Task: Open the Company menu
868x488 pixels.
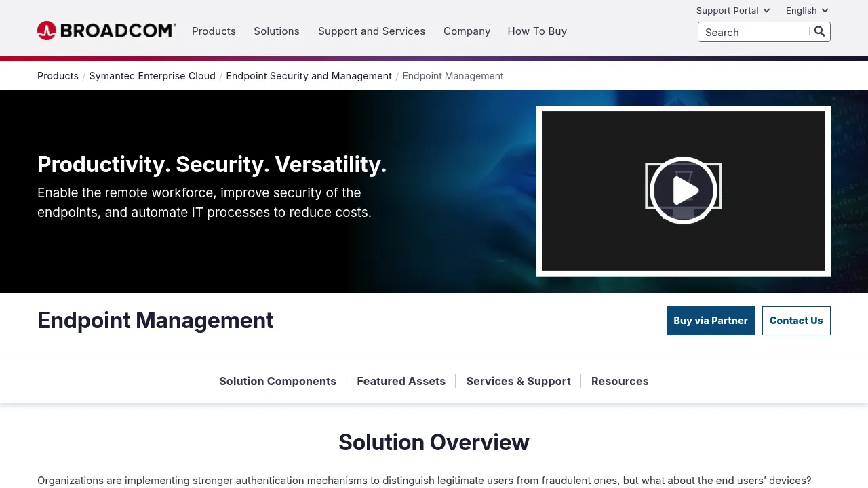Action: (467, 31)
